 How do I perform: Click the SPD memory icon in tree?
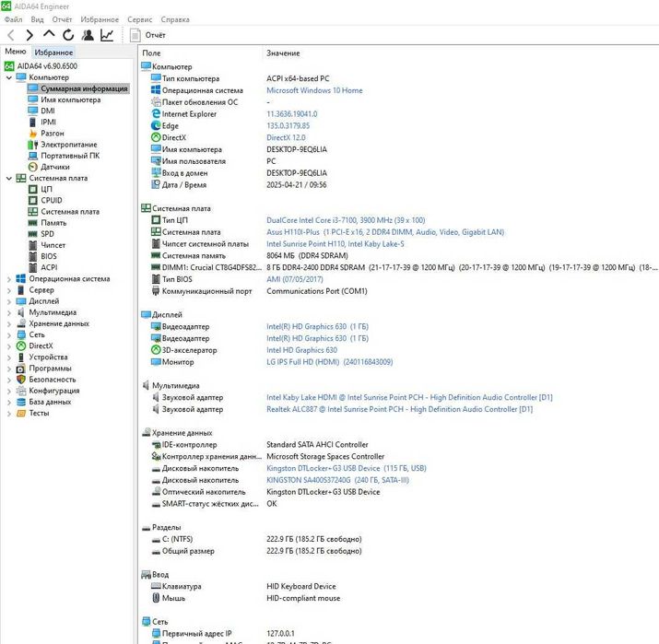[x=33, y=234]
